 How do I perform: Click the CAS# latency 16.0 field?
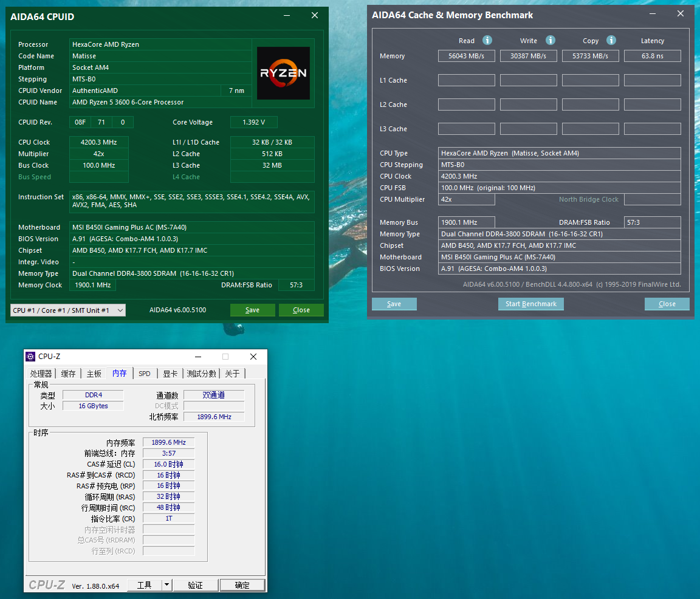point(168,464)
